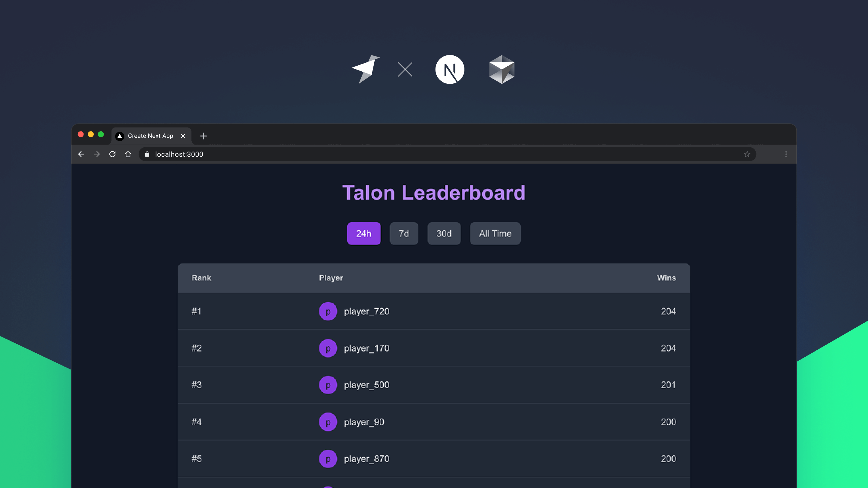The image size is (868, 488).
Task: Switch the leaderboard to 30d
Action: 444,233
